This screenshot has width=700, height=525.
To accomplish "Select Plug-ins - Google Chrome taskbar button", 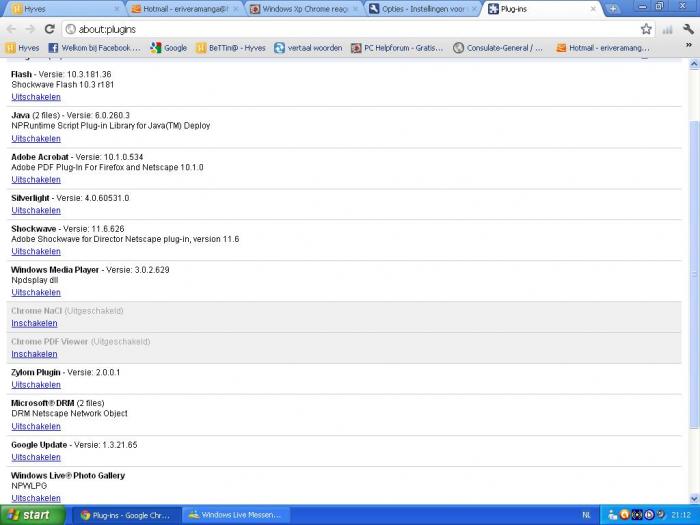I will pyautogui.click(x=126, y=515).
